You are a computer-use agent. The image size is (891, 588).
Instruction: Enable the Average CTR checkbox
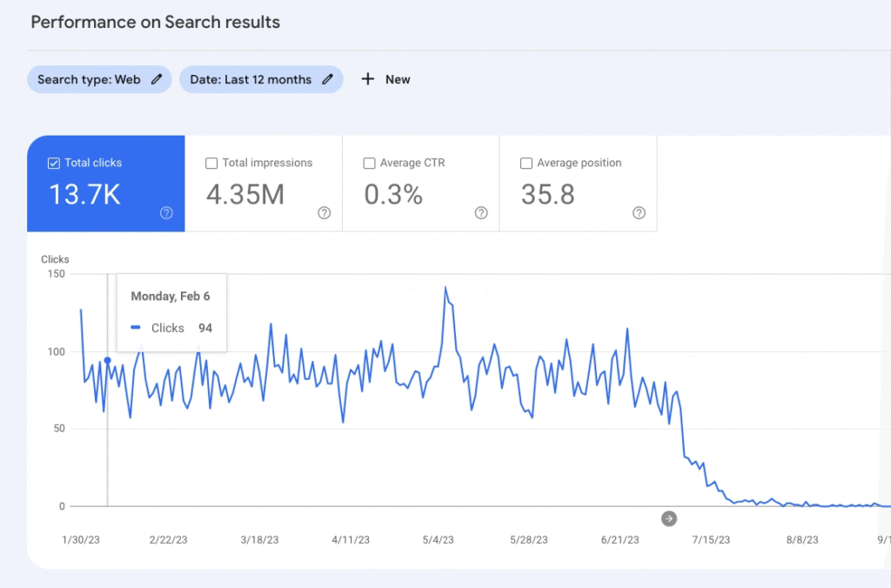369,163
